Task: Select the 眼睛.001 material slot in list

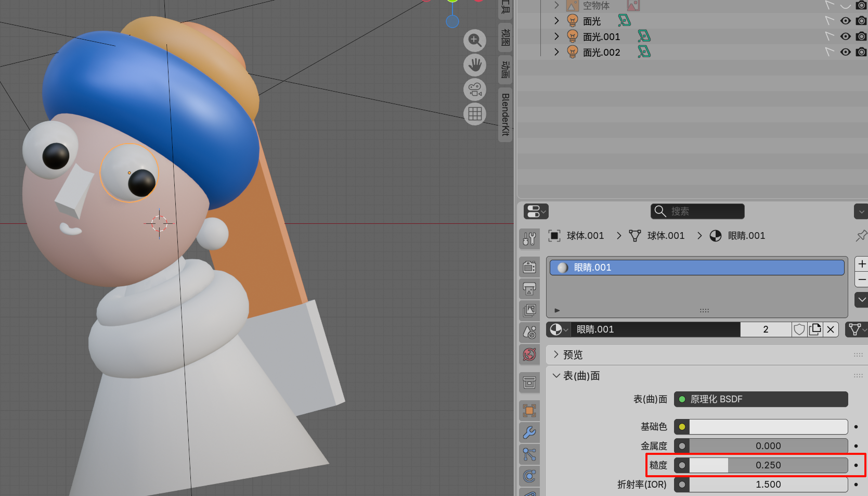Action: pyautogui.click(x=697, y=268)
